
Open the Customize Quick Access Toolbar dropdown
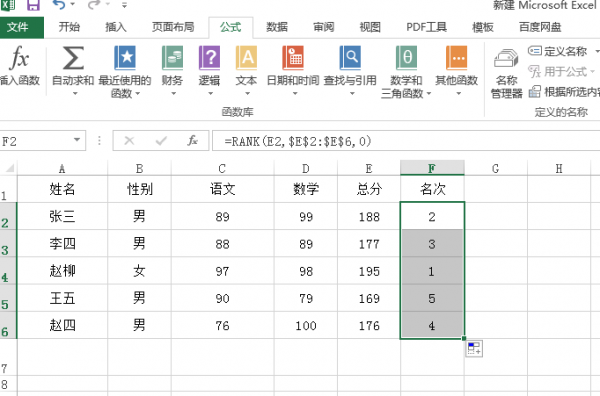coord(124,5)
